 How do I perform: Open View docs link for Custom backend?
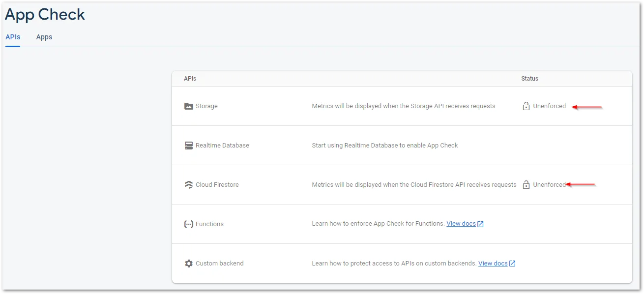click(x=493, y=263)
